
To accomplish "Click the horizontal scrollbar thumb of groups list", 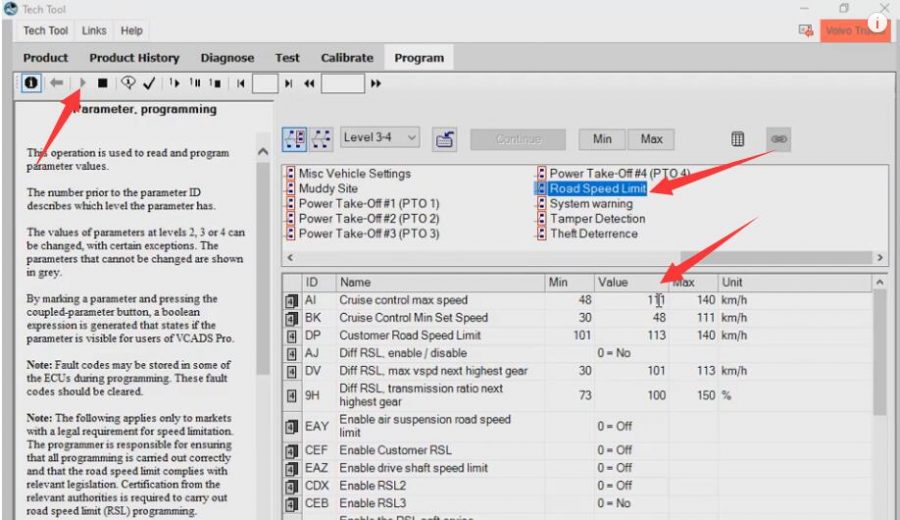I will click(775, 258).
